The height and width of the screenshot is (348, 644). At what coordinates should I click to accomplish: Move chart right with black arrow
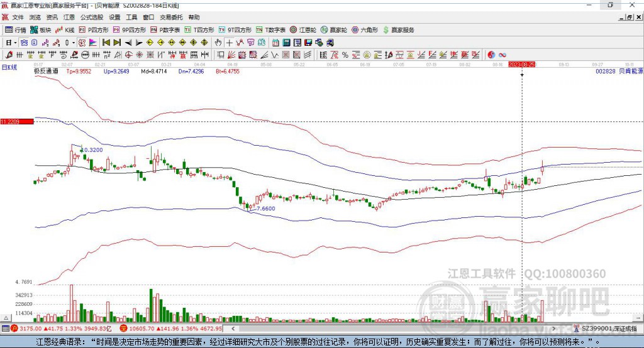139,43
